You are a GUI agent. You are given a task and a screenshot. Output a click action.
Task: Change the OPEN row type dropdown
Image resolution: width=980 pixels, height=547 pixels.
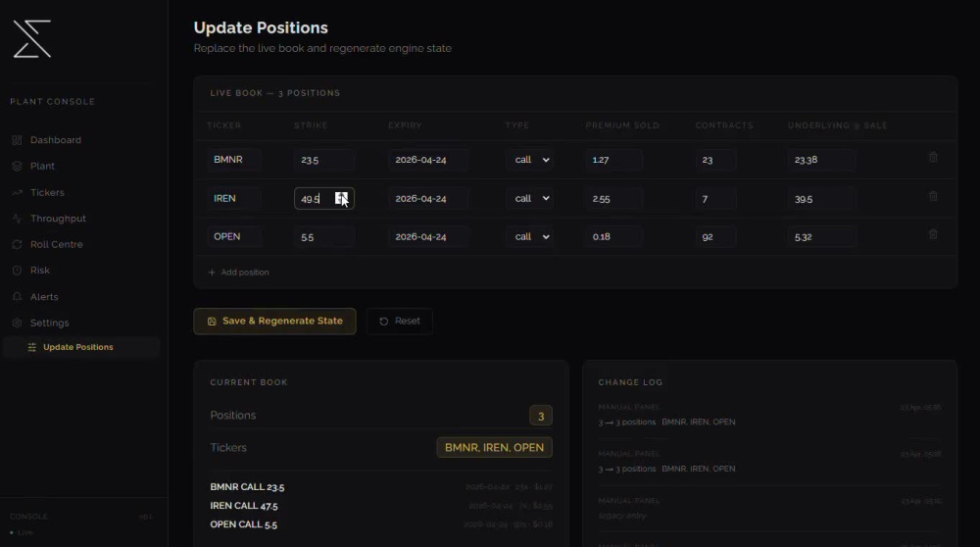pos(530,237)
